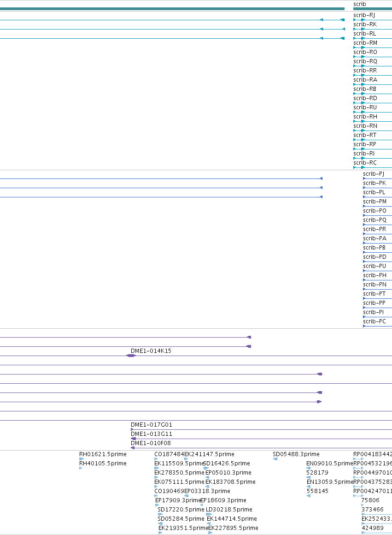Open EST EK183708.5prime
Screen dimensions: 392x535
pyautogui.click(x=230, y=482)
